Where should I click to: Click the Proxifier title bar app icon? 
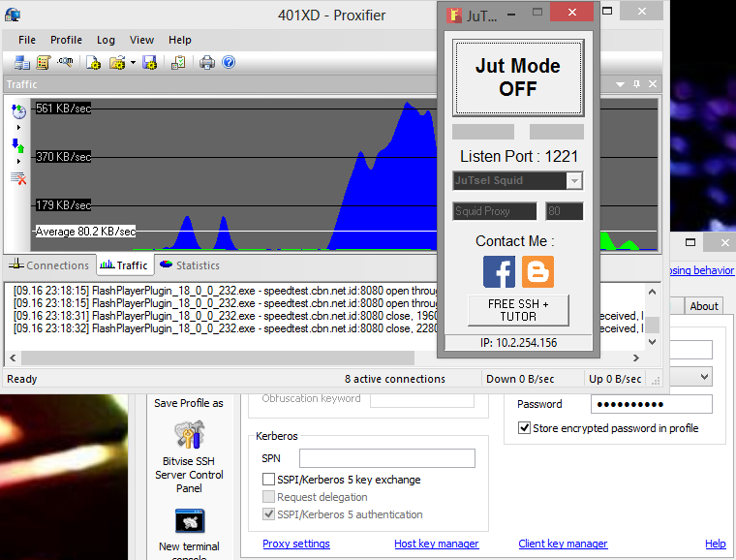pyautogui.click(x=13, y=16)
